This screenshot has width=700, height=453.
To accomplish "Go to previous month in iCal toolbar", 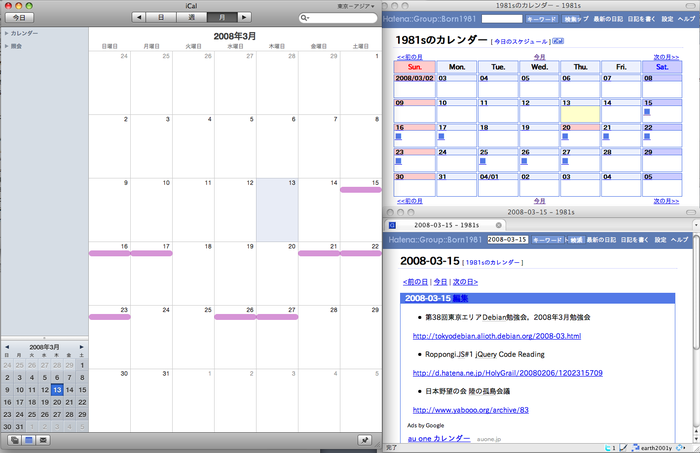I will pos(139,17).
